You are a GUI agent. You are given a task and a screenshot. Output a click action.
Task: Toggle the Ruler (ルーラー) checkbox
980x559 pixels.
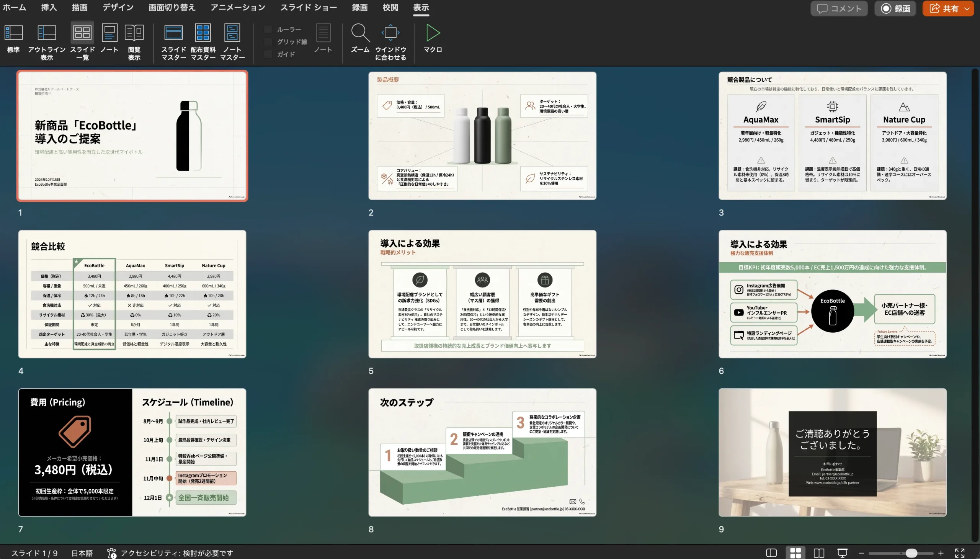pyautogui.click(x=268, y=29)
